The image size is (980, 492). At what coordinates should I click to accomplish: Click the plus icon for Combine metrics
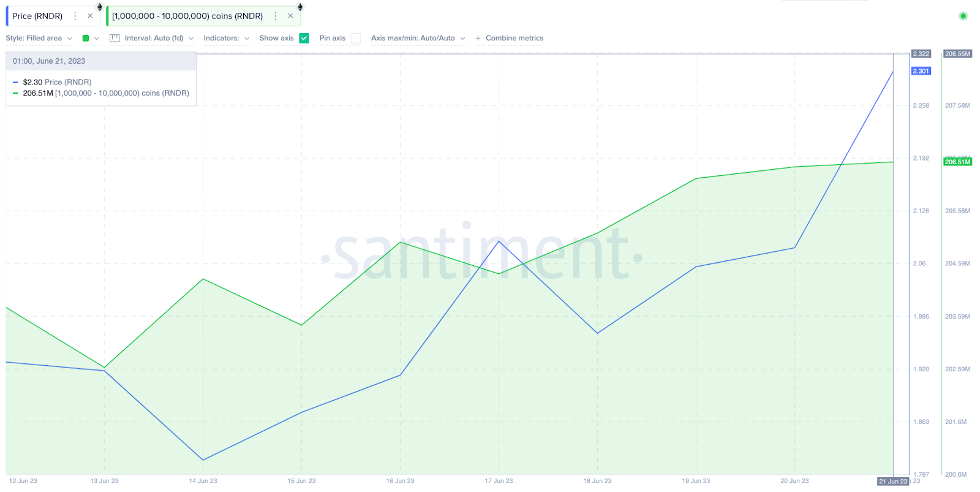point(478,38)
